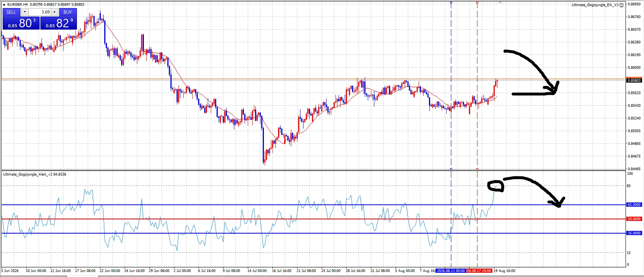
Task: Click the 31 Jul 08:00 time label
Action: (380, 271)
